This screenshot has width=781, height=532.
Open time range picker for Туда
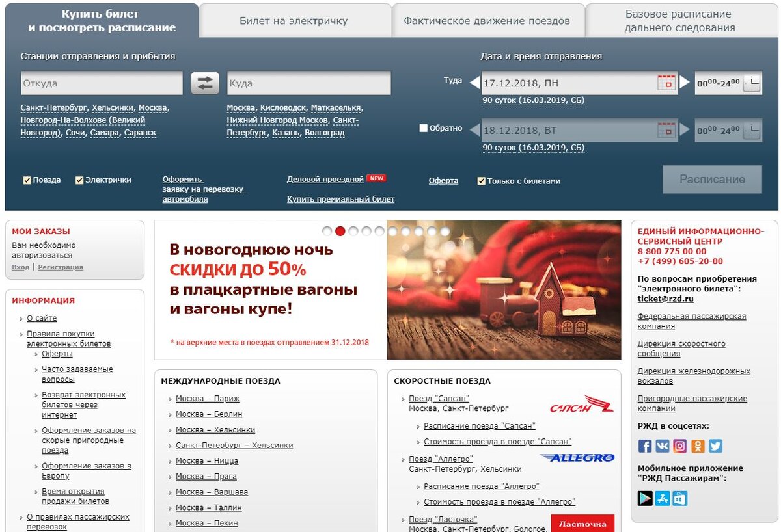[x=752, y=83]
